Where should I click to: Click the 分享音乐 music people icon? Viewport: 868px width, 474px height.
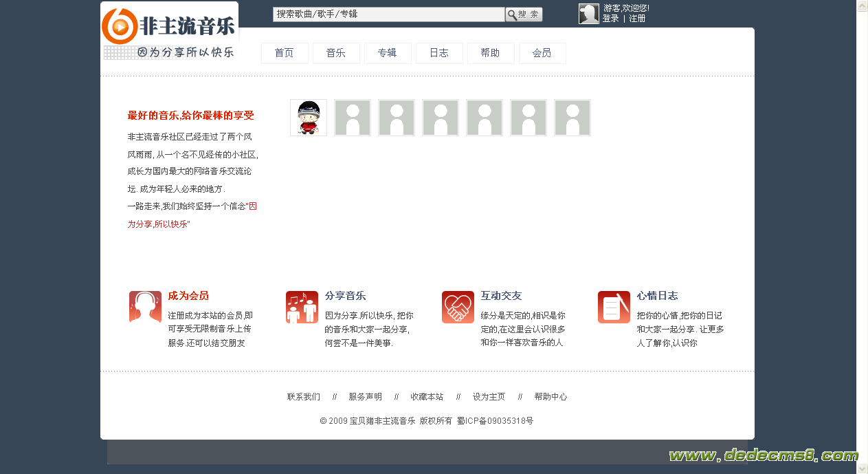point(302,307)
